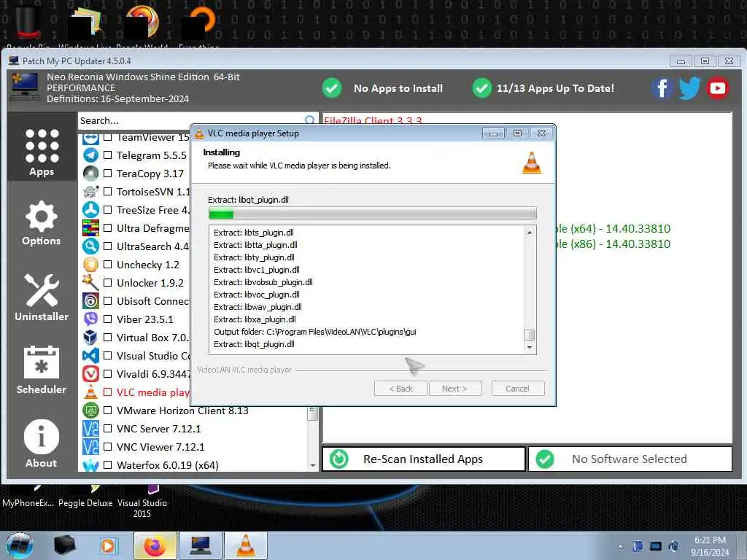The height and width of the screenshot is (560, 747).
Task: Click the Unchecky icon in list
Action: pyautogui.click(x=90, y=264)
